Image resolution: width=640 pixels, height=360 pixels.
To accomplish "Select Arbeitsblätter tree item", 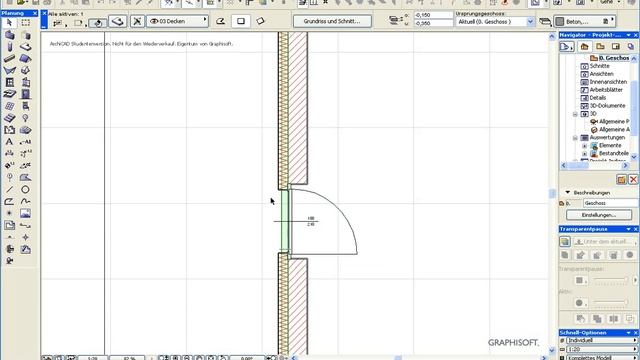I will pos(606,90).
